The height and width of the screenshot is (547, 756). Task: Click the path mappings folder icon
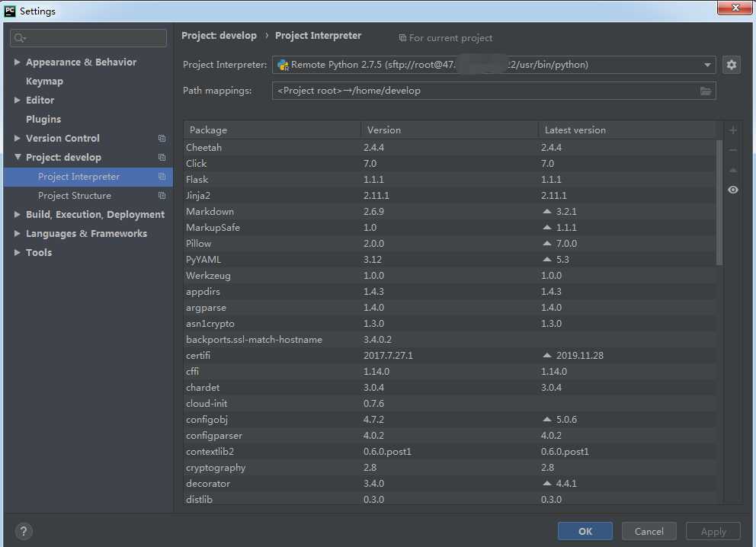click(x=706, y=91)
